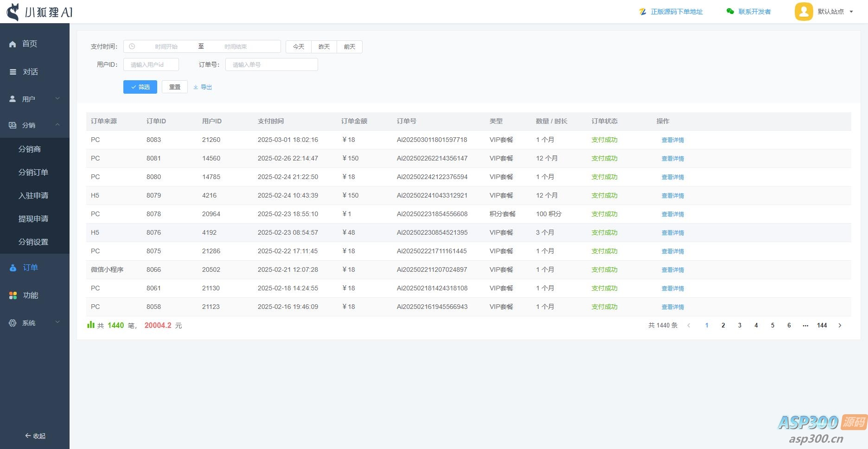868x449 pixels.
Task: Switch to the 分销订单 menu item
Action: coord(33,172)
